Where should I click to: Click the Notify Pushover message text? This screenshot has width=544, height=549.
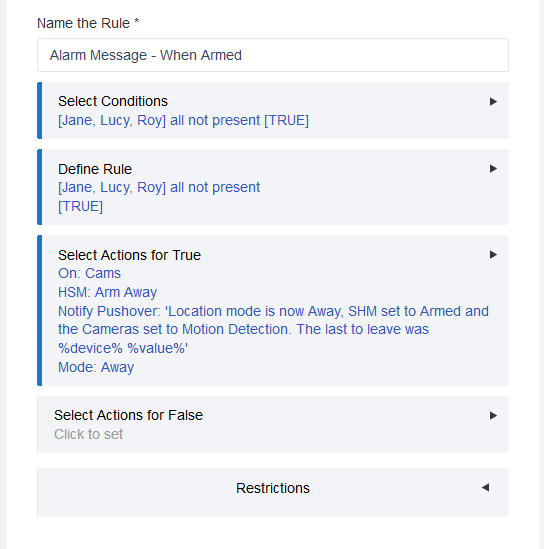click(273, 330)
